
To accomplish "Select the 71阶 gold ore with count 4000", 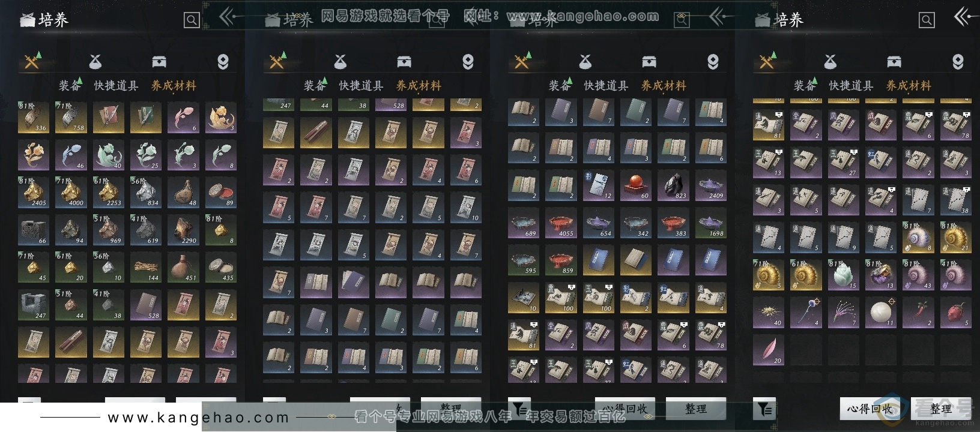I will 71,192.
